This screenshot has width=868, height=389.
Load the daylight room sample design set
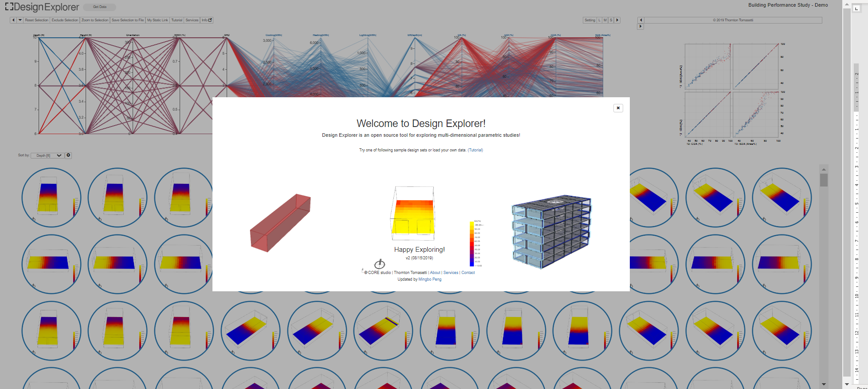click(x=412, y=214)
